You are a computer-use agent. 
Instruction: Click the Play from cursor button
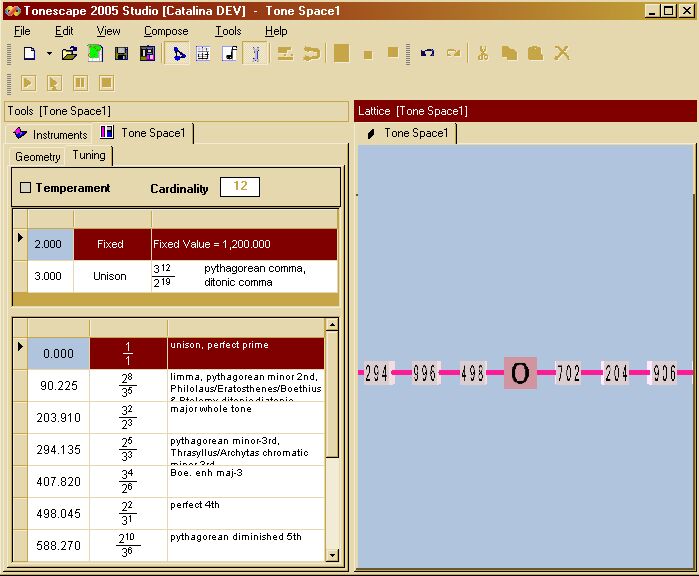point(54,83)
